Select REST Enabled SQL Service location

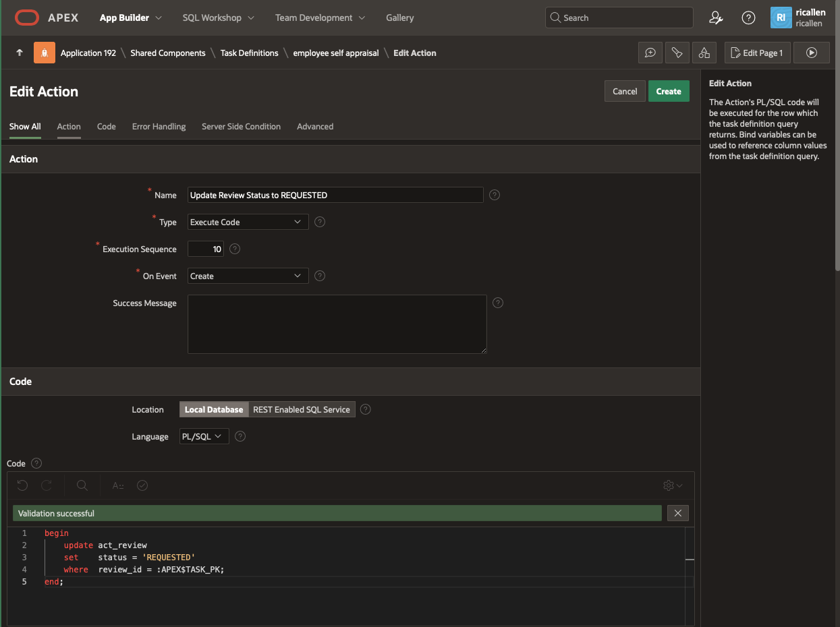click(302, 409)
